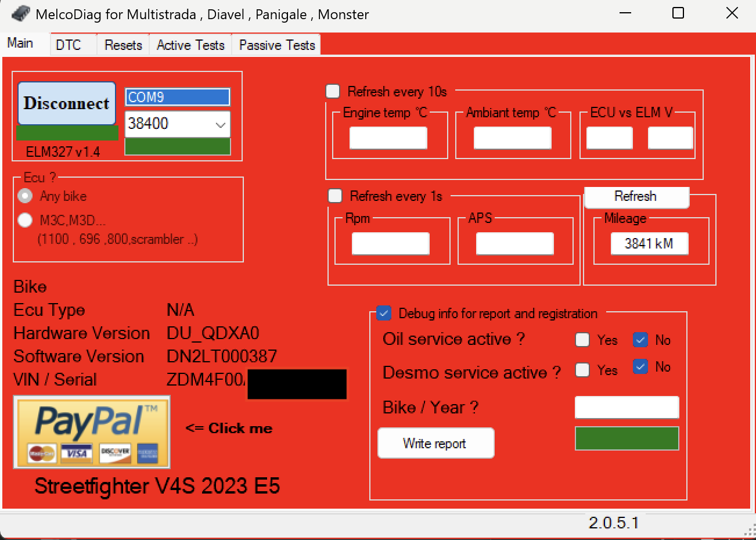The width and height of the screenshot is (756, 540).
Task: Uncheck No for Desmo service active
Action: coord(640,366)
